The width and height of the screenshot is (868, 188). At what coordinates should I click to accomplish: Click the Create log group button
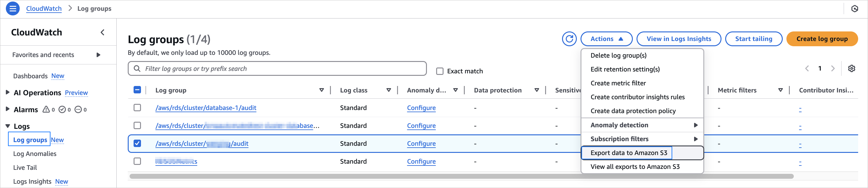[822, 39]
